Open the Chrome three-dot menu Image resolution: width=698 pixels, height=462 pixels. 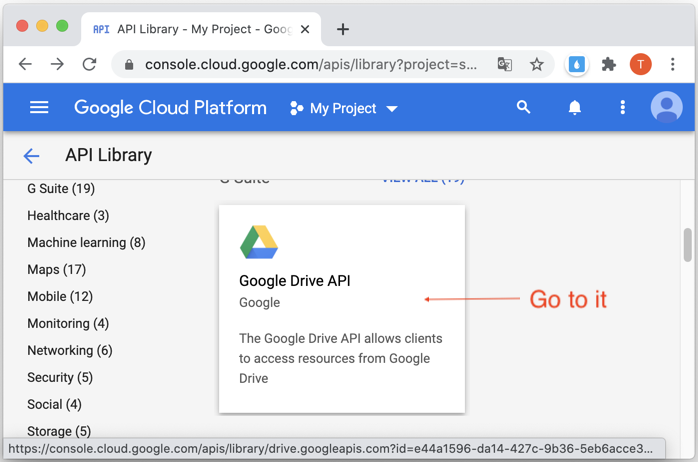(x=673, y=65)
